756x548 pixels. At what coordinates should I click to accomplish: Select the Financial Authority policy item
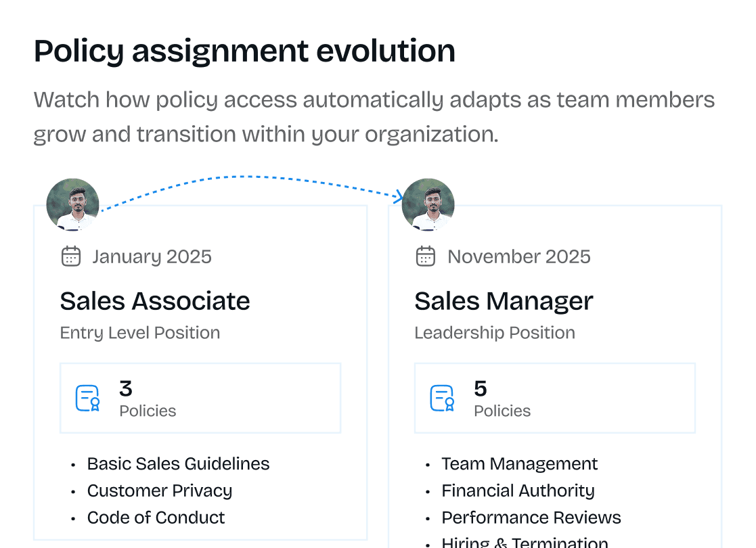pyautogui.click(x=518, y=490)
